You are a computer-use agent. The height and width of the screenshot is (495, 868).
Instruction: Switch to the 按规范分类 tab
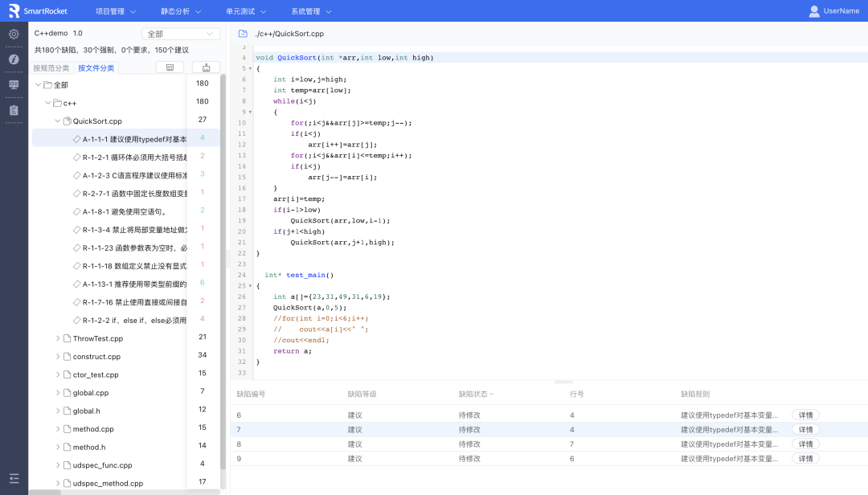coord(51,68)
